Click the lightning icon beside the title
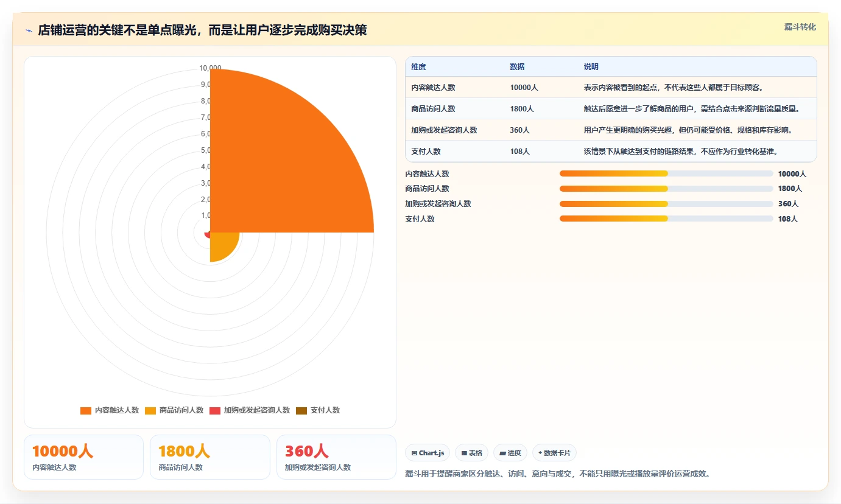 coord(29,30)
